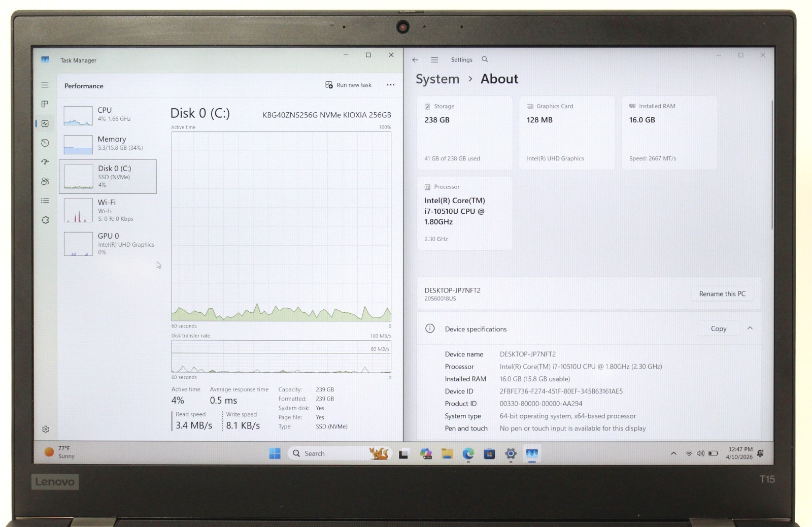Click volume speaker tray icon

pos(700,454)
